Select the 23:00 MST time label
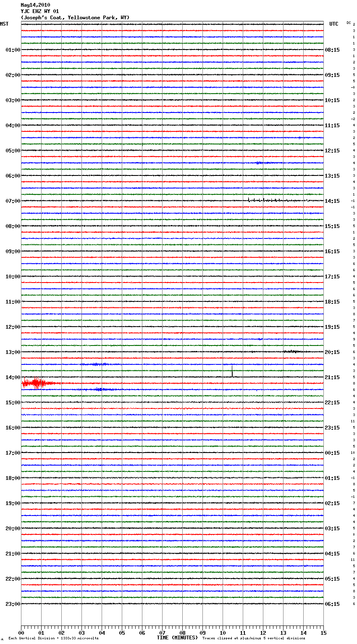The height and width of the screenshot is (644, 357). pos(13,604)
